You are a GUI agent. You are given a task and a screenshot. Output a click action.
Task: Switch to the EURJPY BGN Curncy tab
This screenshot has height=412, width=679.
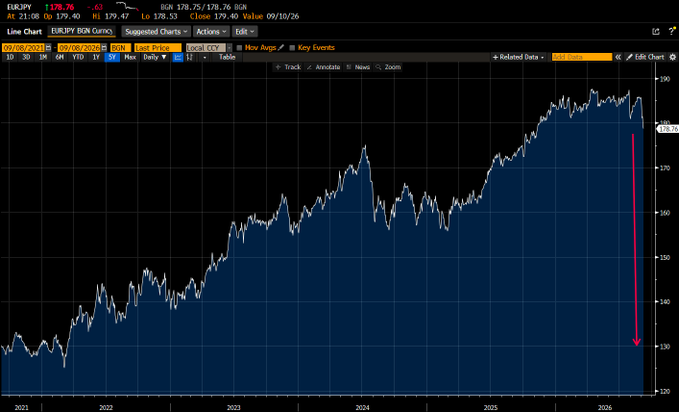click(x=81, y=31)
